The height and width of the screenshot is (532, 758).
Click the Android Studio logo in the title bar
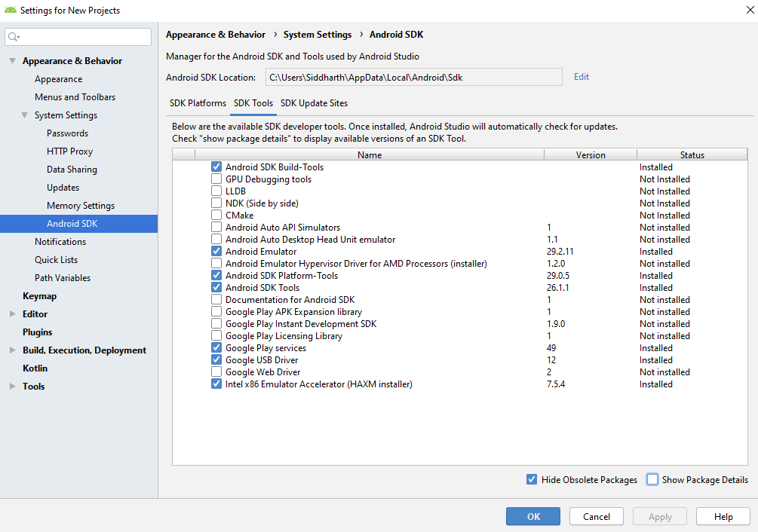(x=10, y=10)
